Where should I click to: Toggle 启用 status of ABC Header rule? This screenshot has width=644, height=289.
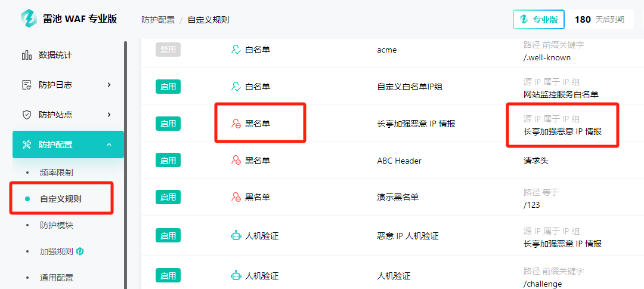(x=168, y=161)
